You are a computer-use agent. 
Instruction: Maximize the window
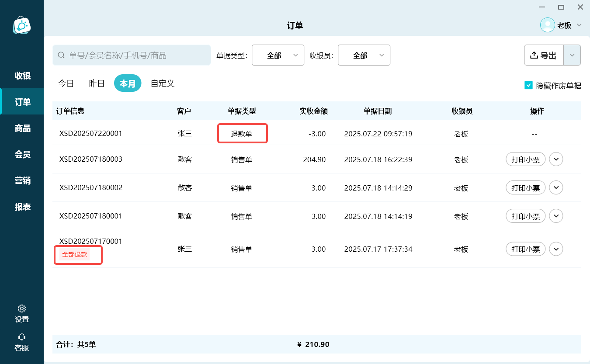coord(561,7)
